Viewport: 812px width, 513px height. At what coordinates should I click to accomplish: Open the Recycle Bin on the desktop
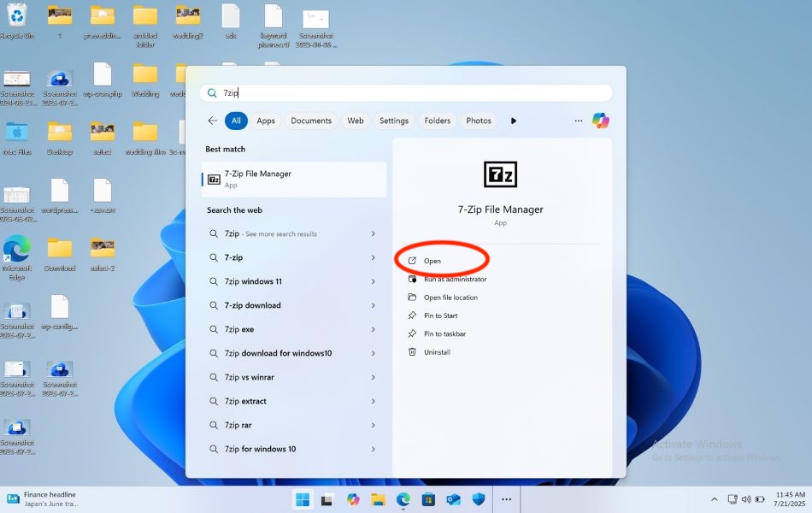click(x=17, y=13)
